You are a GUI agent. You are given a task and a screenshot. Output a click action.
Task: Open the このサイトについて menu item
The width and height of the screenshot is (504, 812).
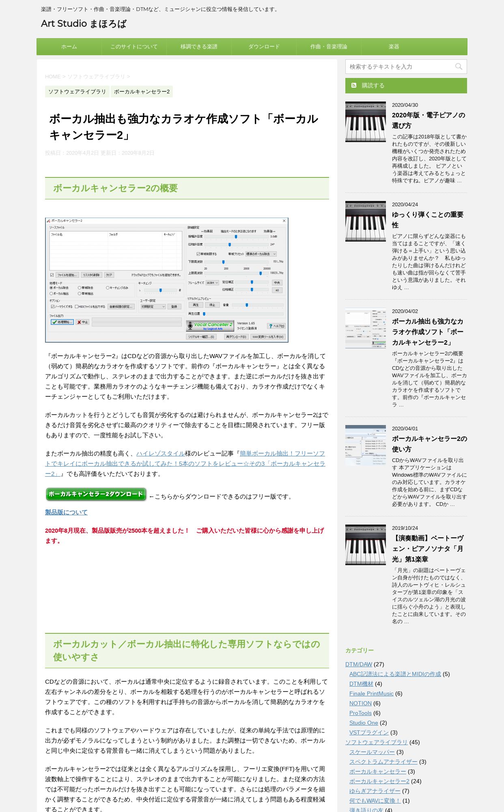tap(134, 47)
